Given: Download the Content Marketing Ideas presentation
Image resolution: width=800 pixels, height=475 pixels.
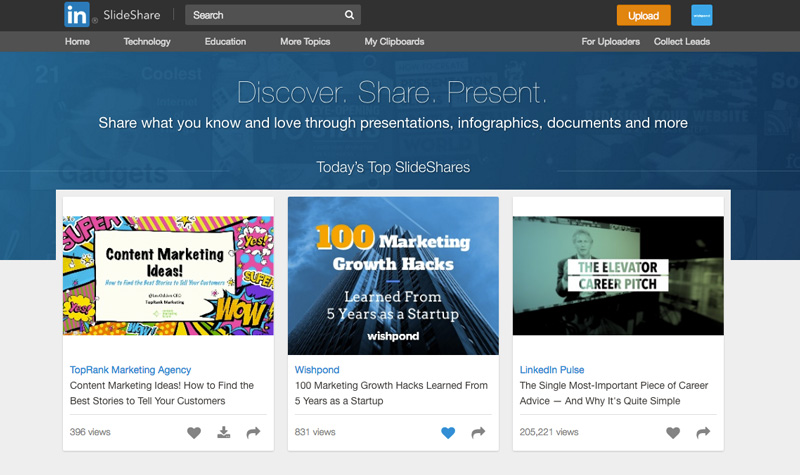Looking at the screenshot, I should click(x=223, y=433).
